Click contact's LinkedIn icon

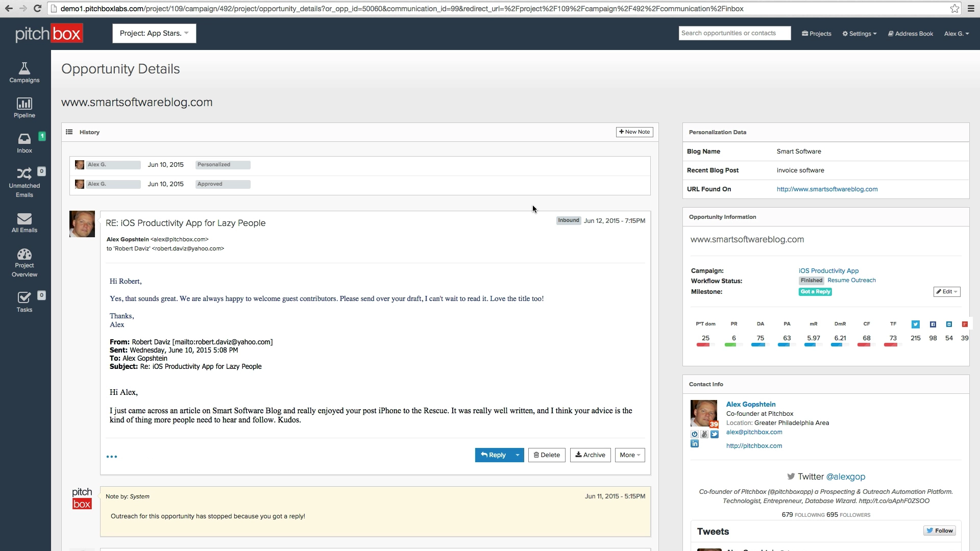coord(695,444)
